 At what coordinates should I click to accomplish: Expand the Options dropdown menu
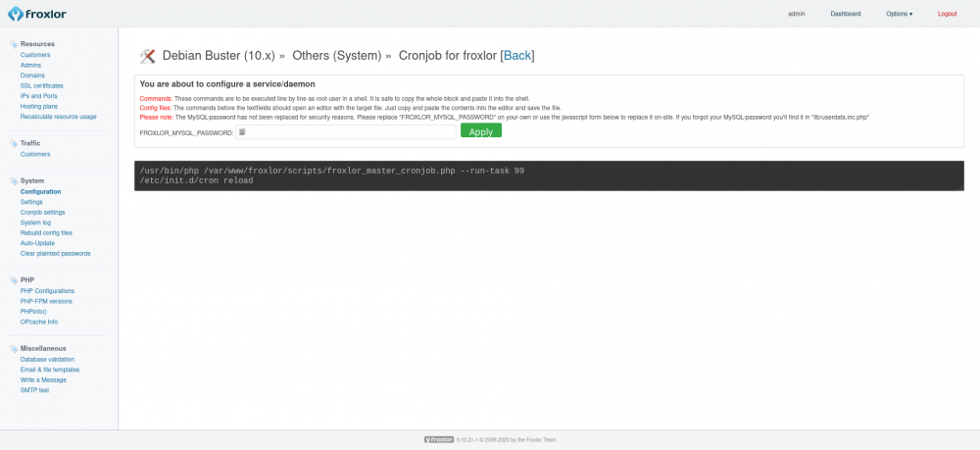tap(899, 14)
